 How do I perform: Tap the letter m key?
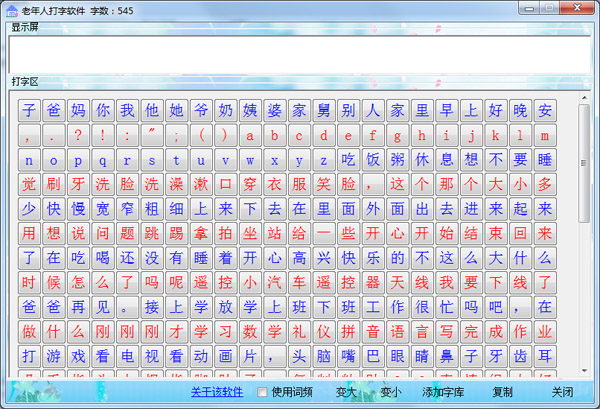coord(545,135)
